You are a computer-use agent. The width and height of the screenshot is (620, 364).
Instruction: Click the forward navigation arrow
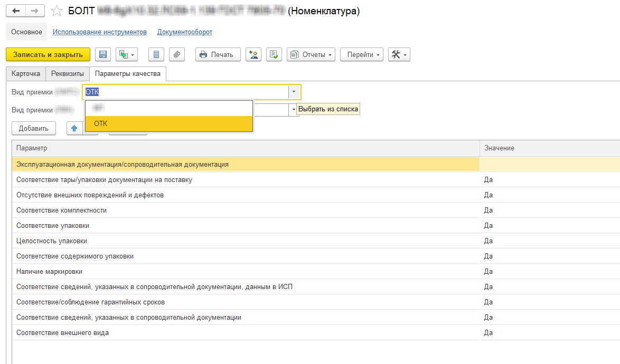click(34, 11)
